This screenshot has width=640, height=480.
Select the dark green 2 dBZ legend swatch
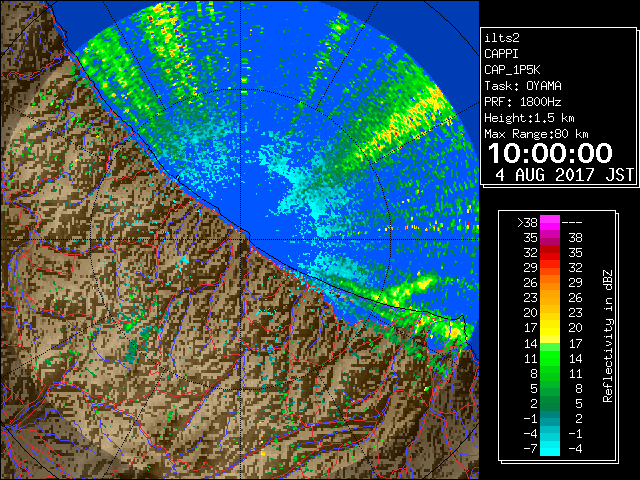[x=550, y=403]
